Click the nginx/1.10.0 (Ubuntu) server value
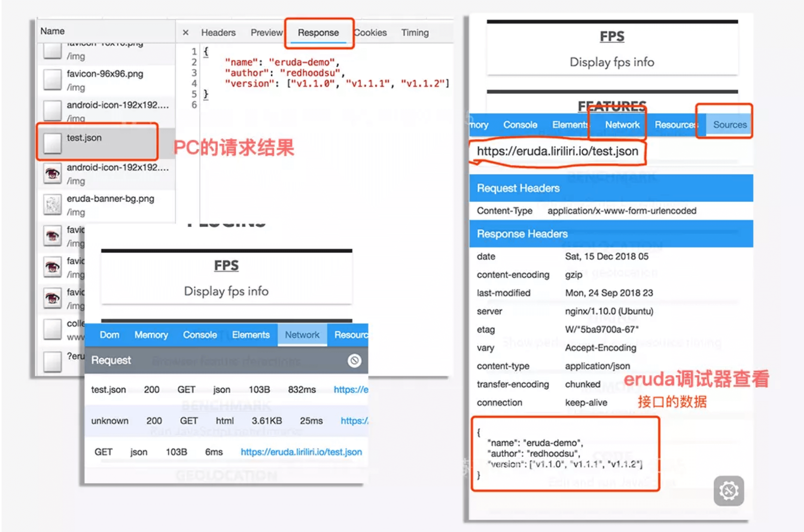 [609, 311]
